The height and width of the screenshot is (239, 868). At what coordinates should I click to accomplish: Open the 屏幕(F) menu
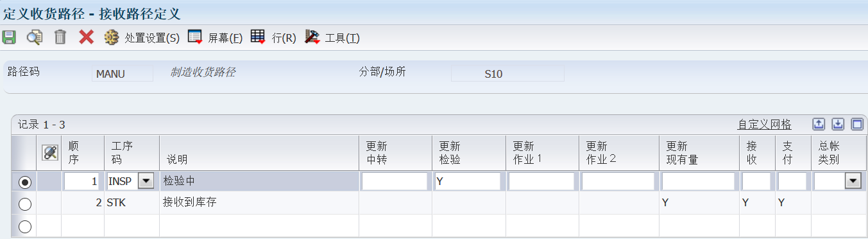215,37
